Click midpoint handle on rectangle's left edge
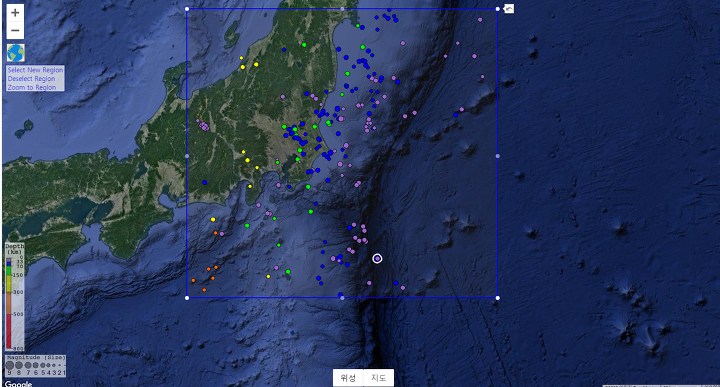Image resolution: width=720 pixels, height=387 pixels. [x=187, y=156]
